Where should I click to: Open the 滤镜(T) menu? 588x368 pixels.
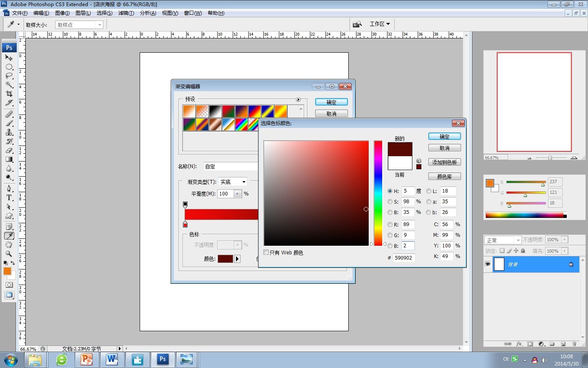(126, 13)
